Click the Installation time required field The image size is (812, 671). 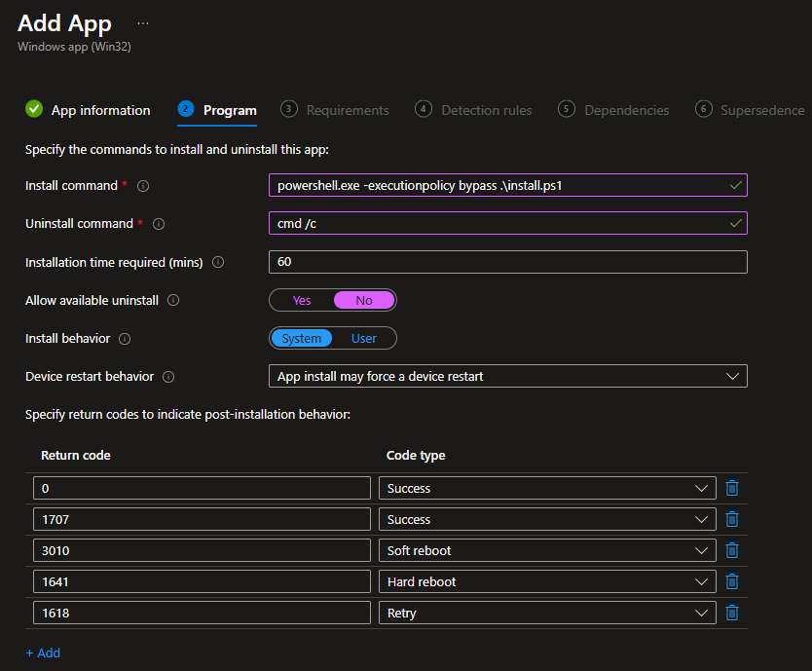pos(507,262)
